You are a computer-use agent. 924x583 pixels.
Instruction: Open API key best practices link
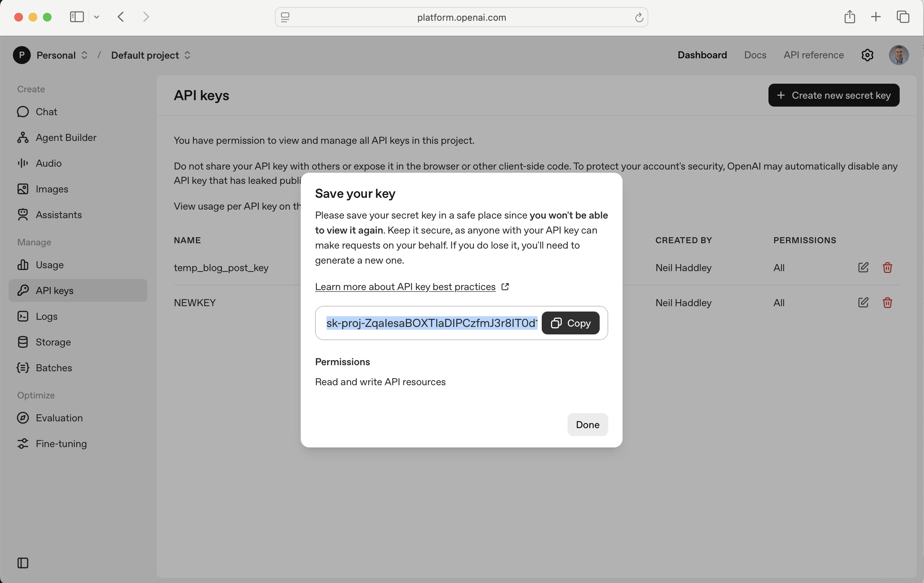(x=405, y=287)
